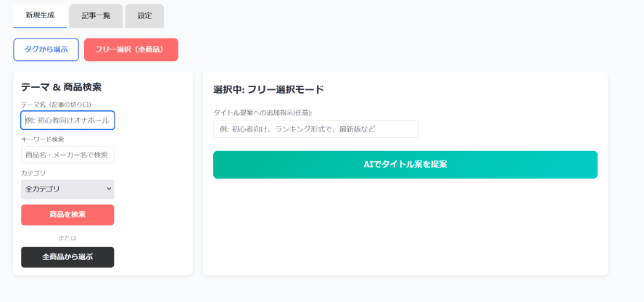Select the タグから選ぶ mode button
The image size is (644, 302).
pos(46,49)
